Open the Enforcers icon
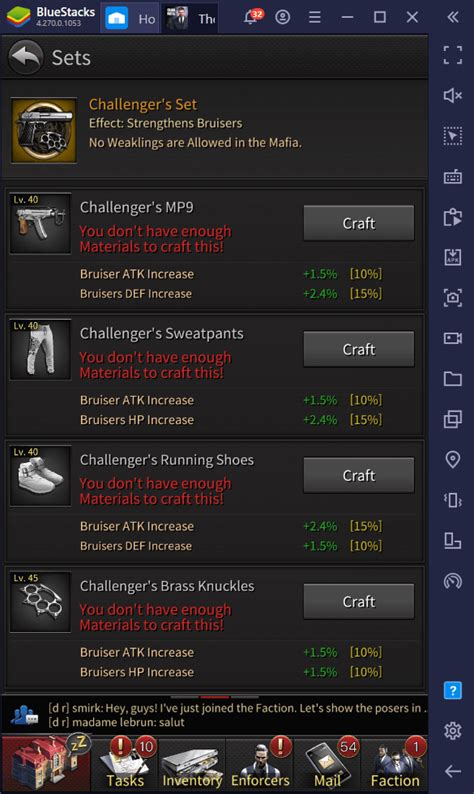474x794 pixels. click(260, 763)
